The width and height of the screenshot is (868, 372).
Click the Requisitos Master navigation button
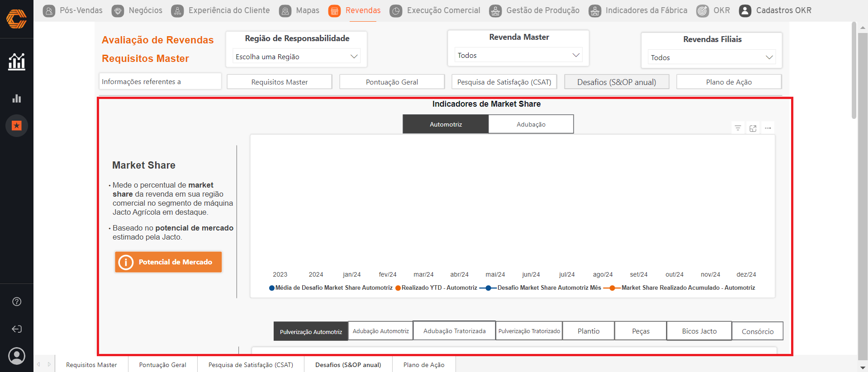pyautogui.click(x=280, y=82)
